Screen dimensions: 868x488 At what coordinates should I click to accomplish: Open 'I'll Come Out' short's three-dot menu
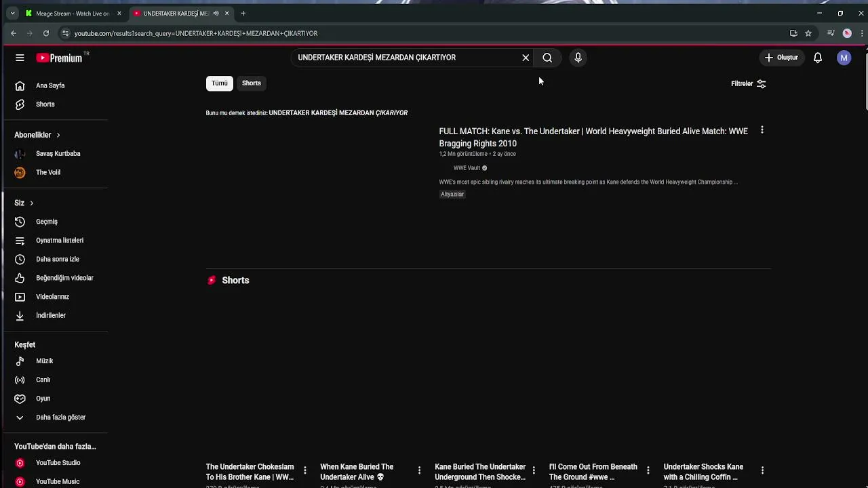coord(648,470)
